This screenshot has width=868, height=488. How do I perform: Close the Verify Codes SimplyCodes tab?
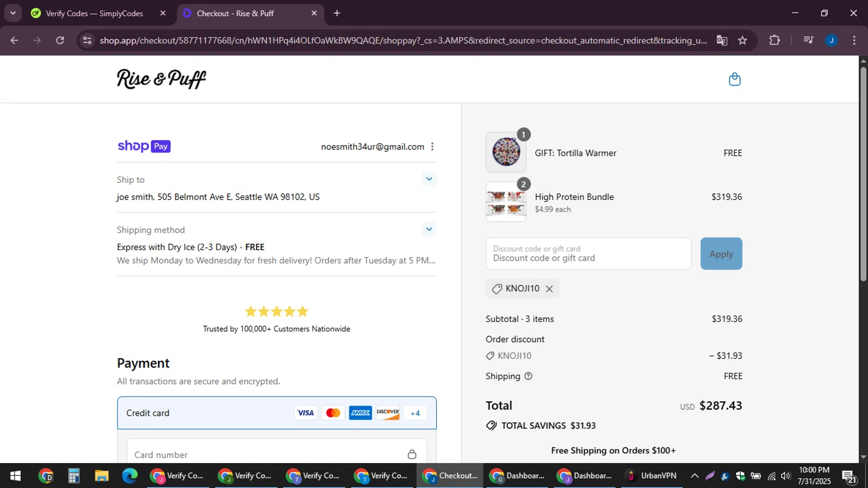163,13
